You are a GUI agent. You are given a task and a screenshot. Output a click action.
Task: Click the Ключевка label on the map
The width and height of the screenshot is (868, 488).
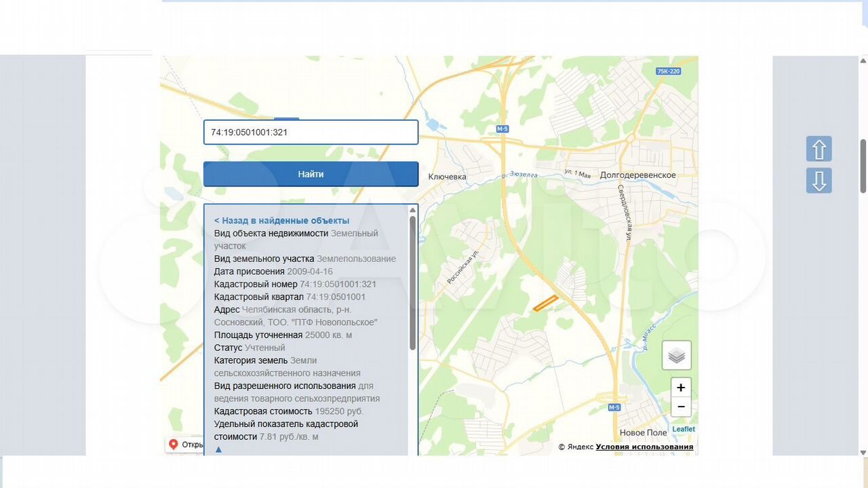(448, 176)
